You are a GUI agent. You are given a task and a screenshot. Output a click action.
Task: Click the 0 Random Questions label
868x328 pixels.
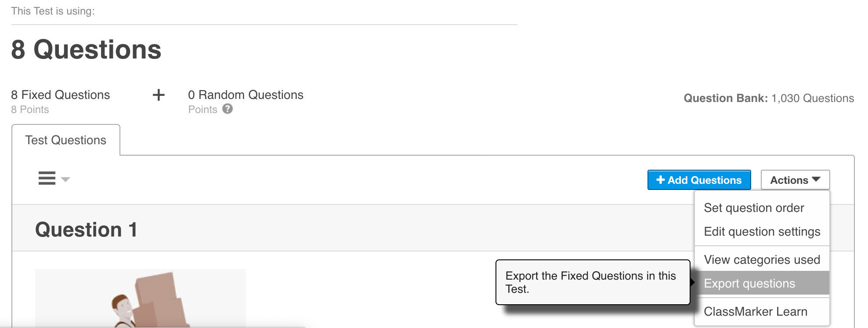(x=246, y=95)
